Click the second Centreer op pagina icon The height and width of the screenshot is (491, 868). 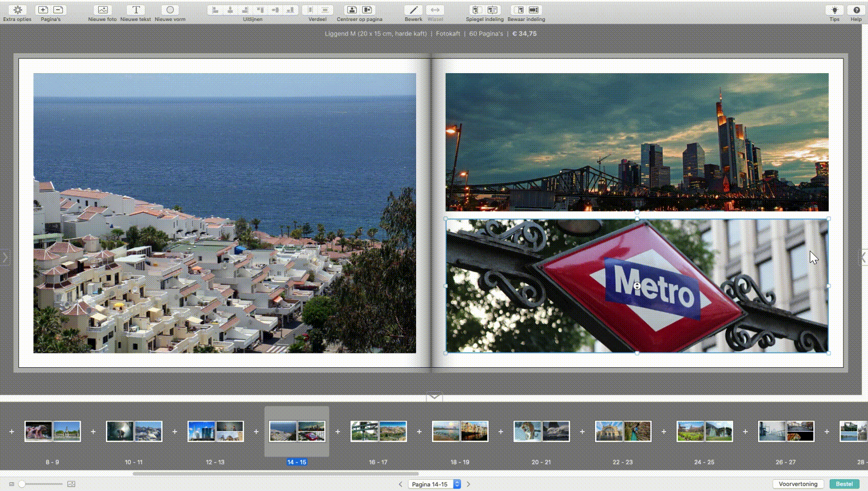[x=367, y=10]
